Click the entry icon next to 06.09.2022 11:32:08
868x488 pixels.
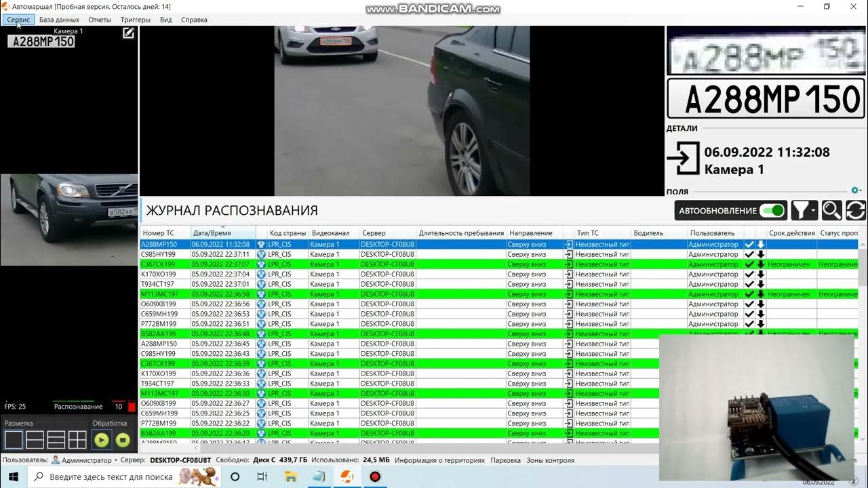click(x=683, y=159)
